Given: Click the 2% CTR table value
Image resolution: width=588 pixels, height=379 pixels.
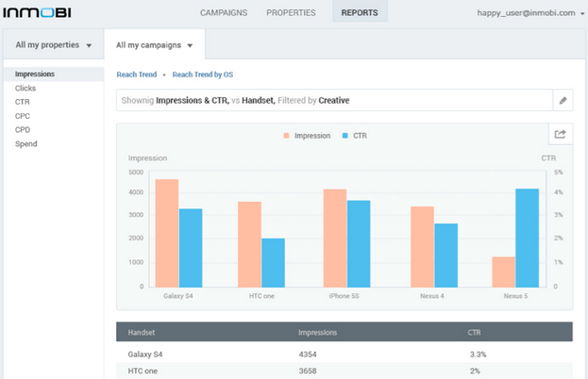Looking at the screenshot, I should point(475,371).
